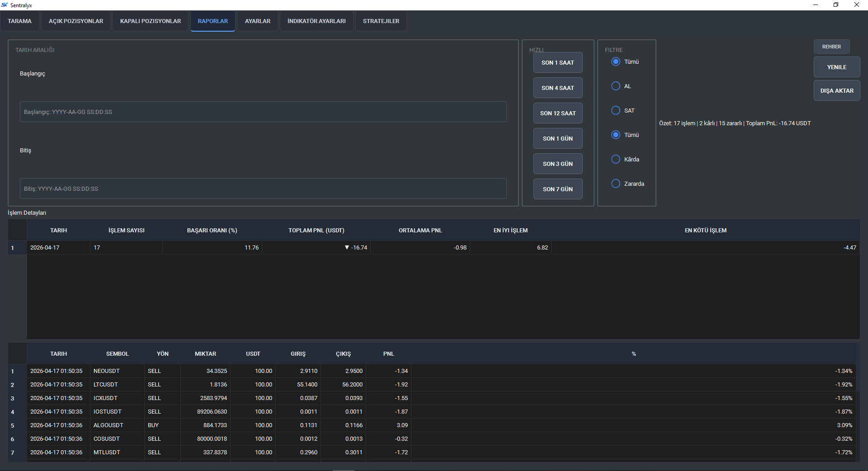Click the Bitiş date input field

263,188
